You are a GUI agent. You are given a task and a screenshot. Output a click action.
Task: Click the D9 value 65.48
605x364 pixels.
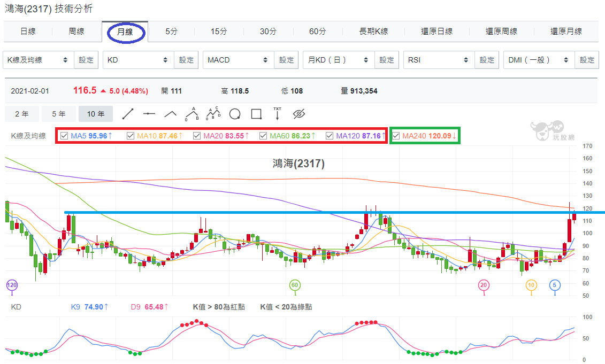[154, 307]
